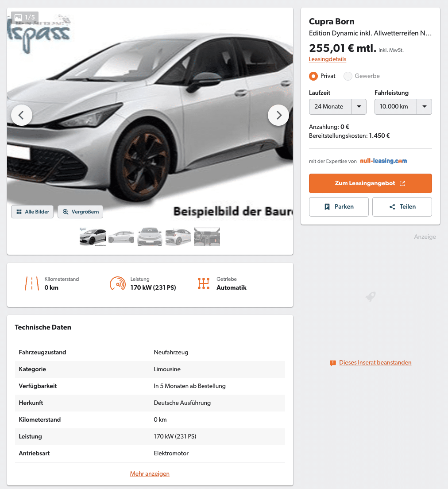This screenshot has height=489, width=448.
Task: Park this listing with Parken button
Action: [339, 207]
